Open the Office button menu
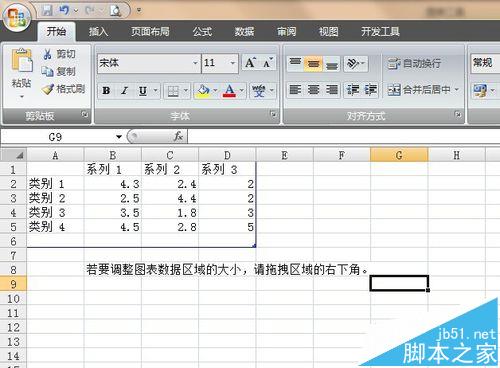 (17, 17)
